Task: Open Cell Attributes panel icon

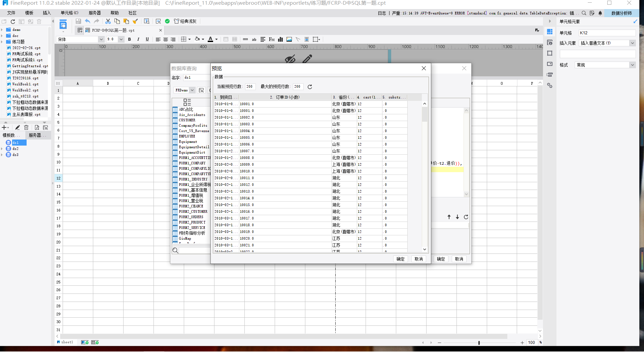Action: click(x=550, y=42)
